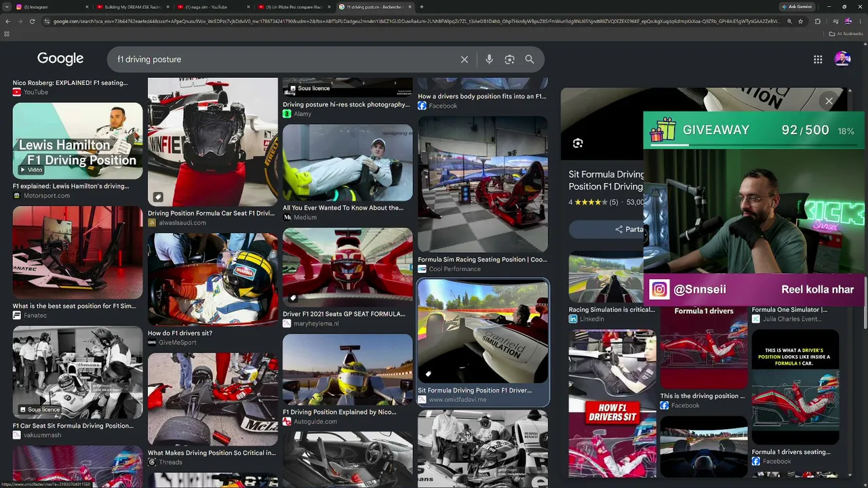Open the Autoguide.com source link

click(x=315, y=422)
